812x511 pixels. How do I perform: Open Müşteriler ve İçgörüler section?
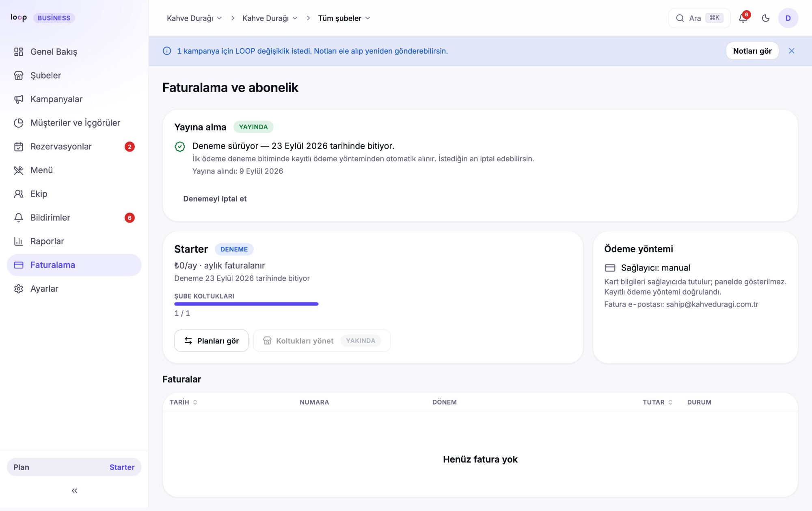[x=74, y=123]
